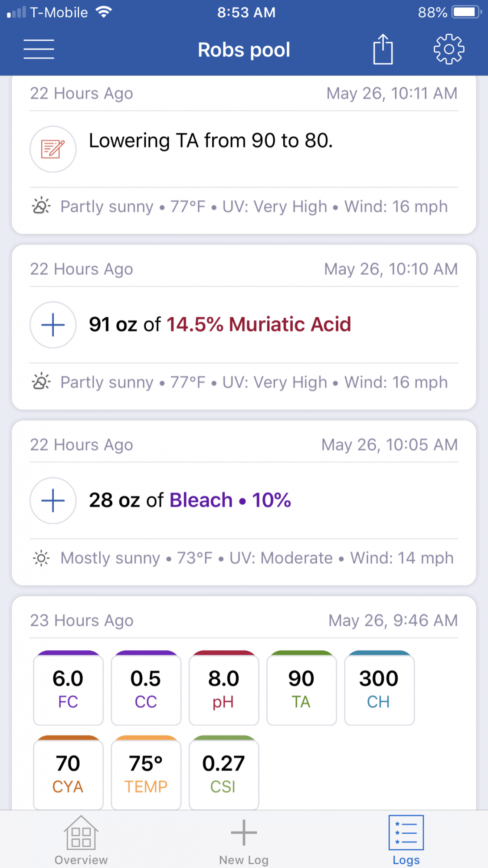The width and height of the screenshot is (488, 868).
Task: Select the 300 CH reading tile
Action: pos(379,688)
